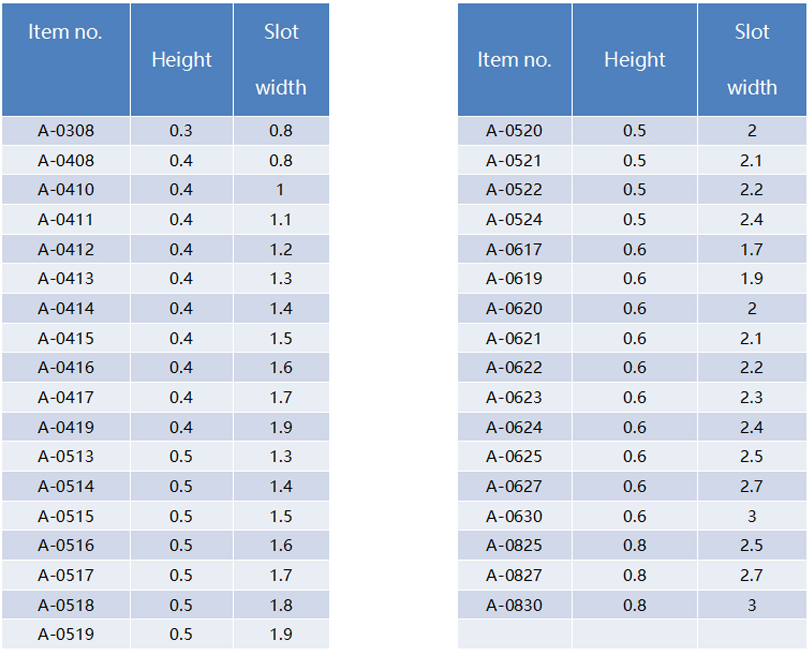
Task: Click the right table Slot width header
Action: (x=752, y=60)
